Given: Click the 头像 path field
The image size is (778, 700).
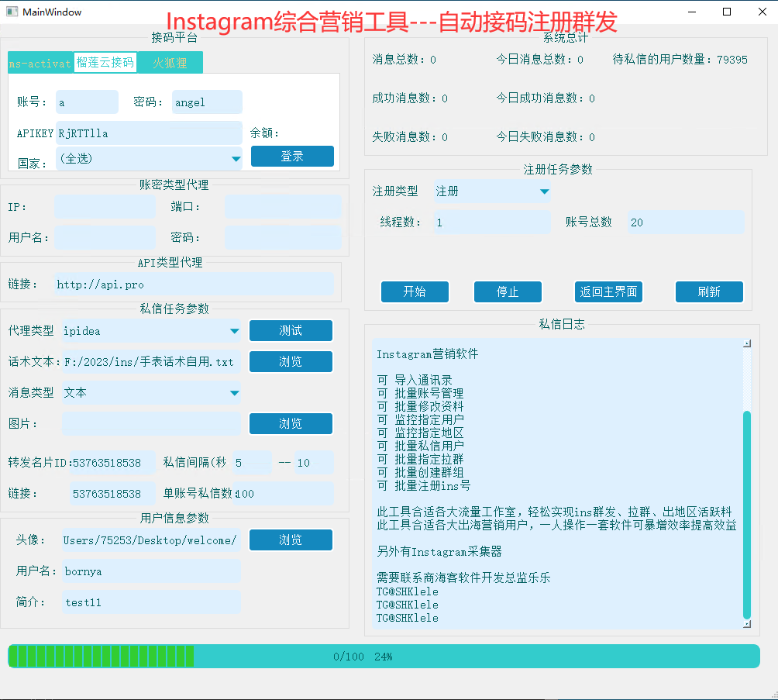Looking at the screenshot, I should pos(151,540).
